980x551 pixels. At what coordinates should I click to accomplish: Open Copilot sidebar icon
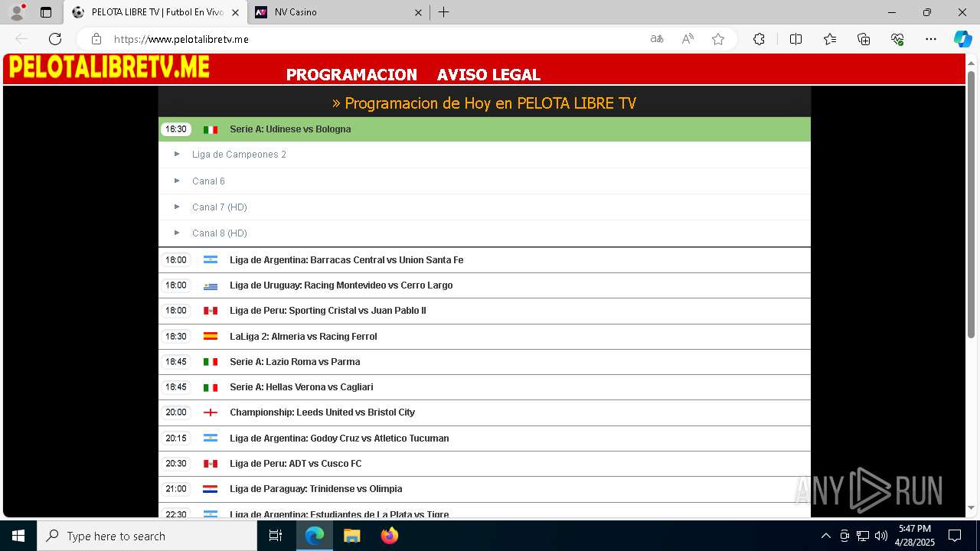tap(962, 39)
